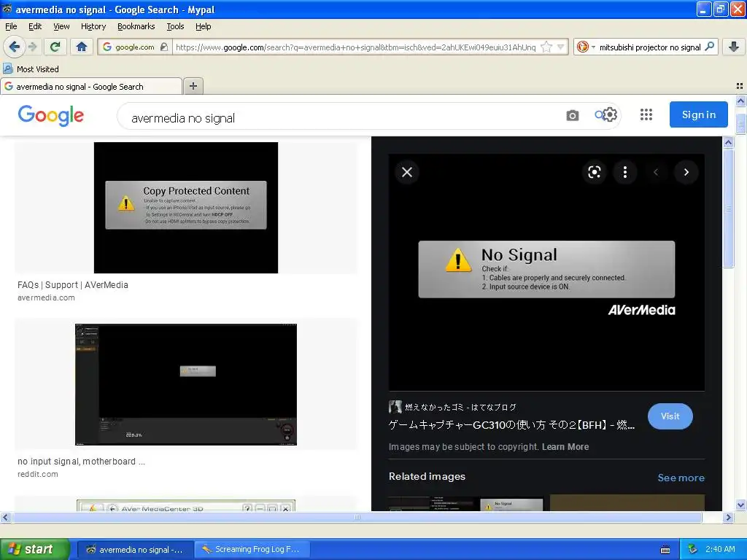Search by image with camera icon
This screenshot has width=747, height=560.
572,115
